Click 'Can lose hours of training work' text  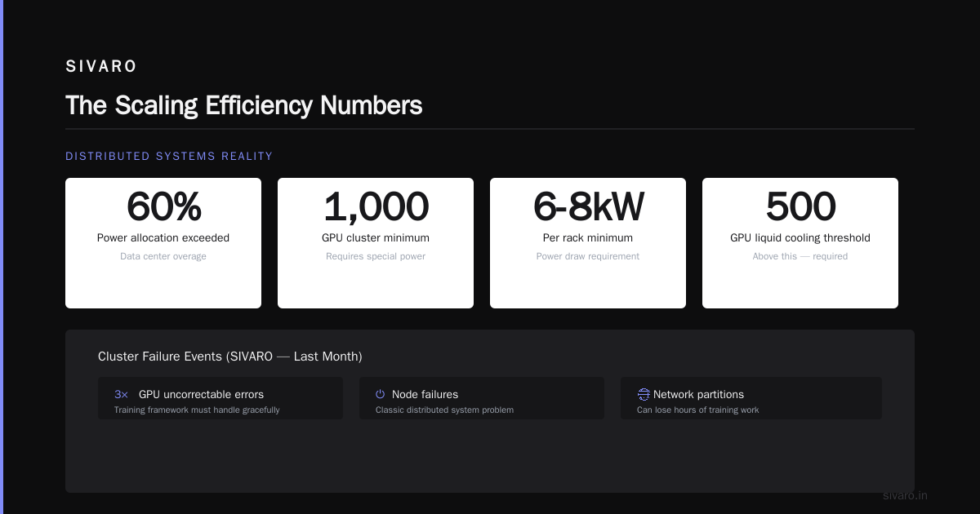[x=697, y=410]
